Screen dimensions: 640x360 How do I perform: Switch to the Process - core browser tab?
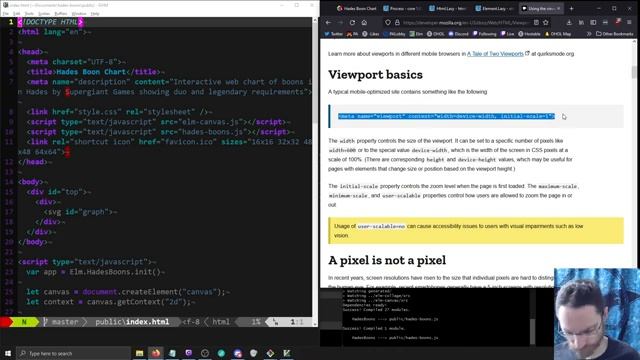[x=402, y=8]
